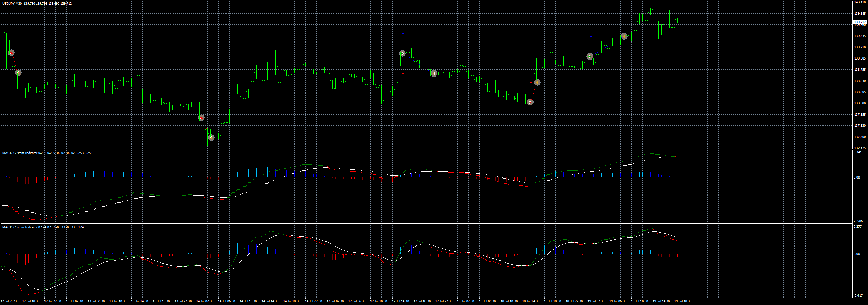Click the 17 Jul 14:30 time label
Viewport: 868px width, 305px height.
click(400, 301)
